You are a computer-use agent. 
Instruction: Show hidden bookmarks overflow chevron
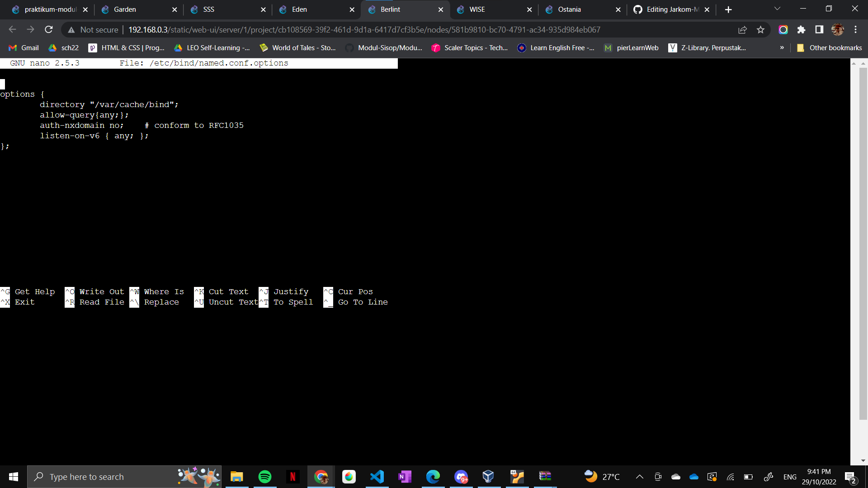782,48
